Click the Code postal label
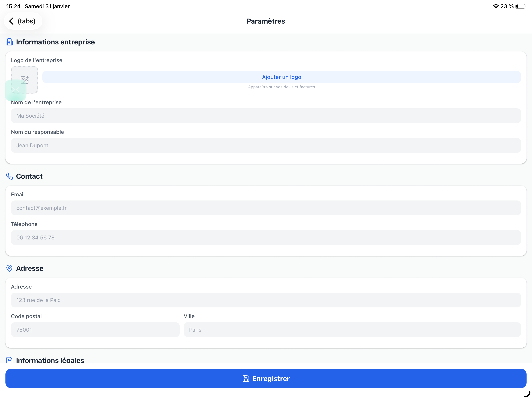 (x=26, y=316)
